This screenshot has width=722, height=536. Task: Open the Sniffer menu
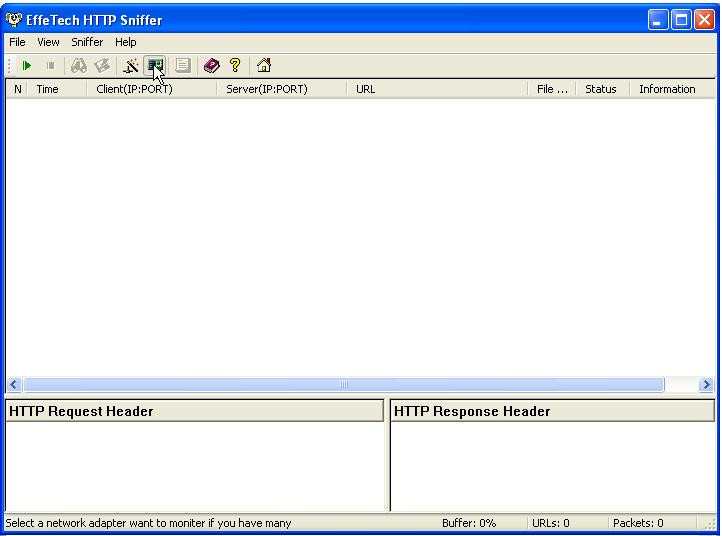point(87,42)
